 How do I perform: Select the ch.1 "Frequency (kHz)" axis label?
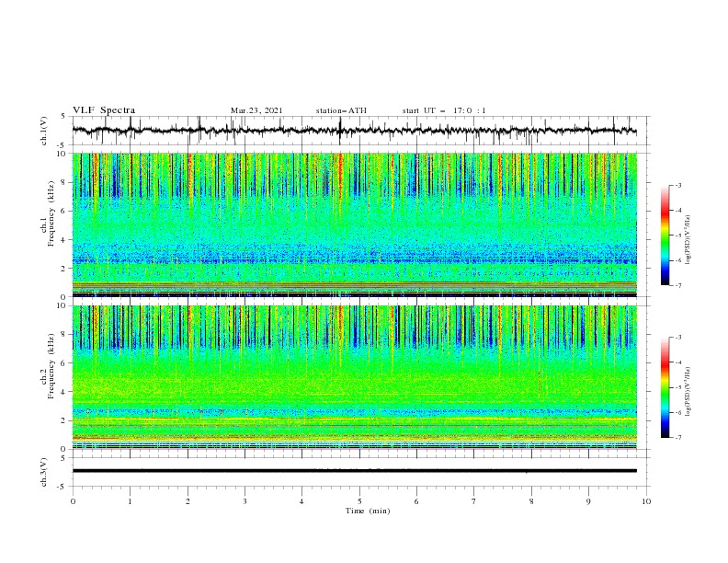[x=51, y=214]
